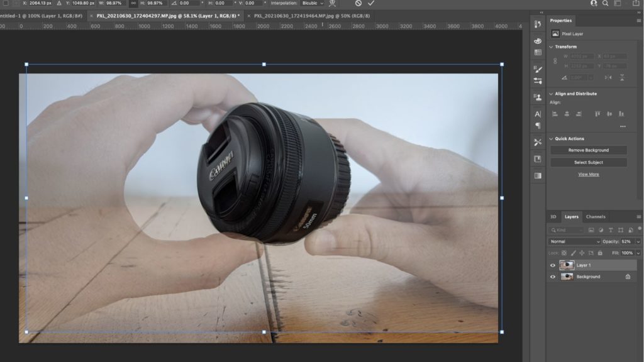Cancel the transform using the circle-slash icon

point(358,3)
